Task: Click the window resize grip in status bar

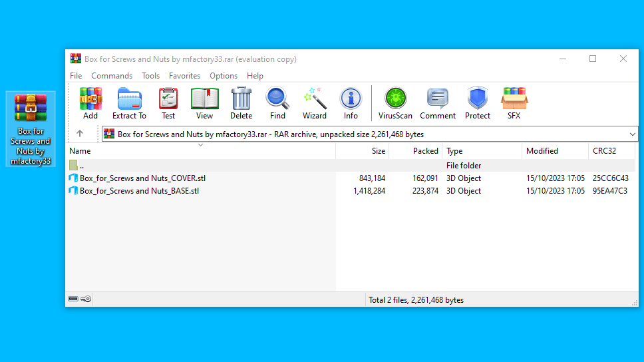Action: (x=635, y=302)
